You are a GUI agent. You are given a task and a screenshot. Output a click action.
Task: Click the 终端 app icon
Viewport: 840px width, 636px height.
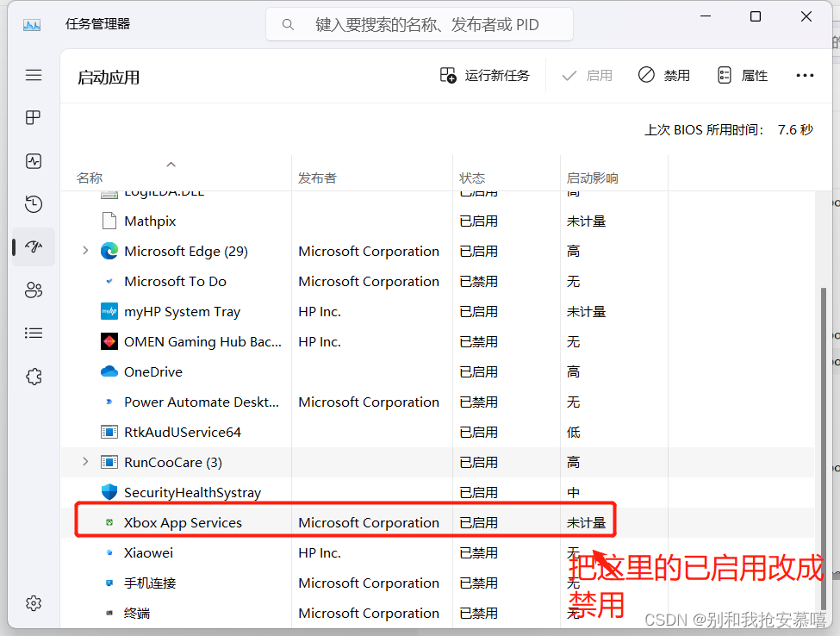[x=109, y=613]
